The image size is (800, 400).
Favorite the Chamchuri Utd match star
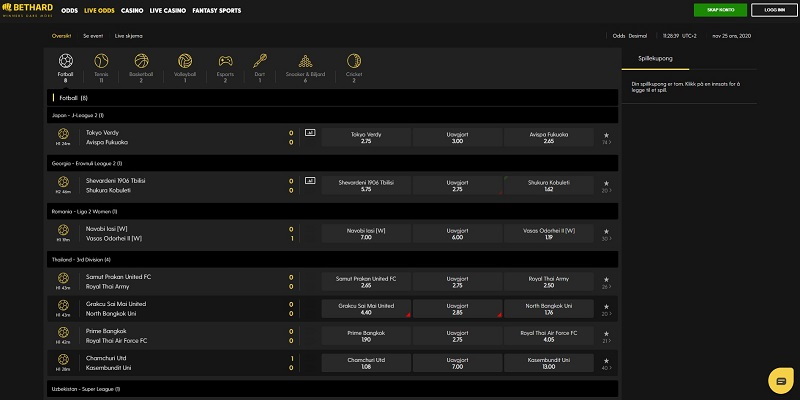coord(606,361)
